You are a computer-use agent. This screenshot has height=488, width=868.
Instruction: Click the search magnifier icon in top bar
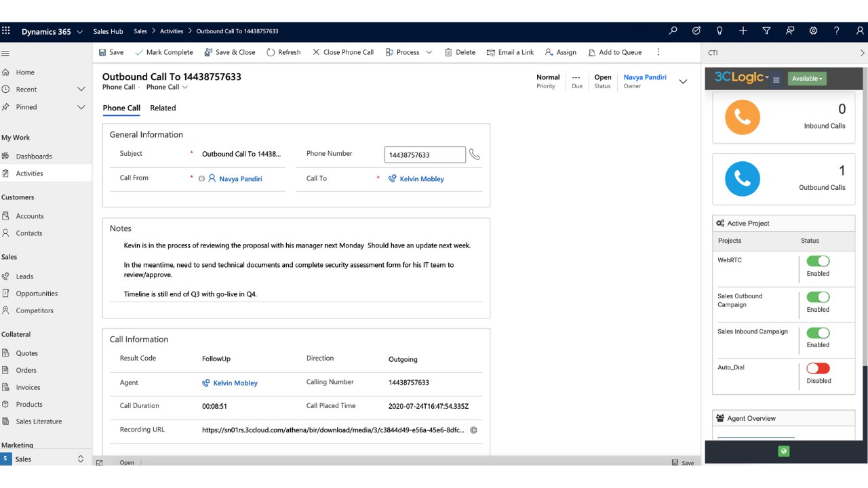pos(673,31)
